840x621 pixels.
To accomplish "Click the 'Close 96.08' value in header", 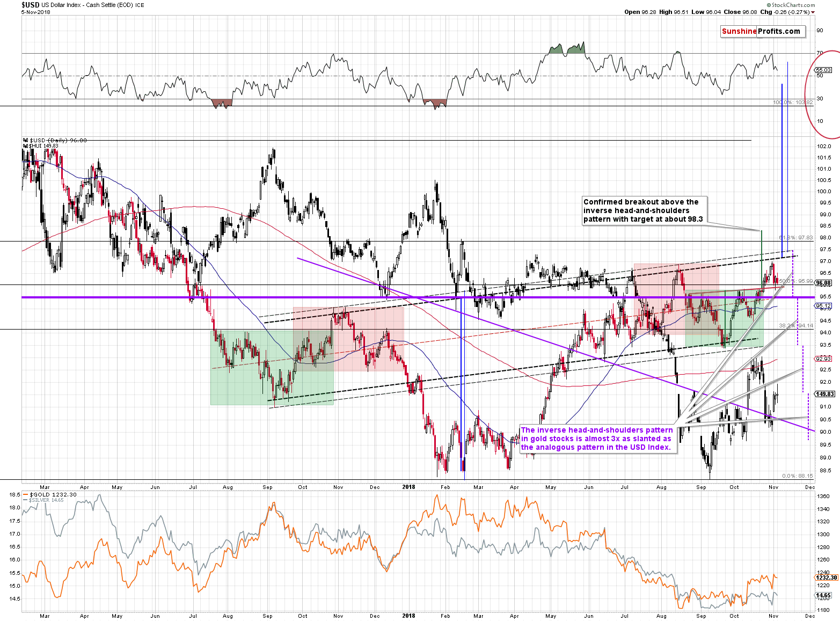I will tap(740, 12).
